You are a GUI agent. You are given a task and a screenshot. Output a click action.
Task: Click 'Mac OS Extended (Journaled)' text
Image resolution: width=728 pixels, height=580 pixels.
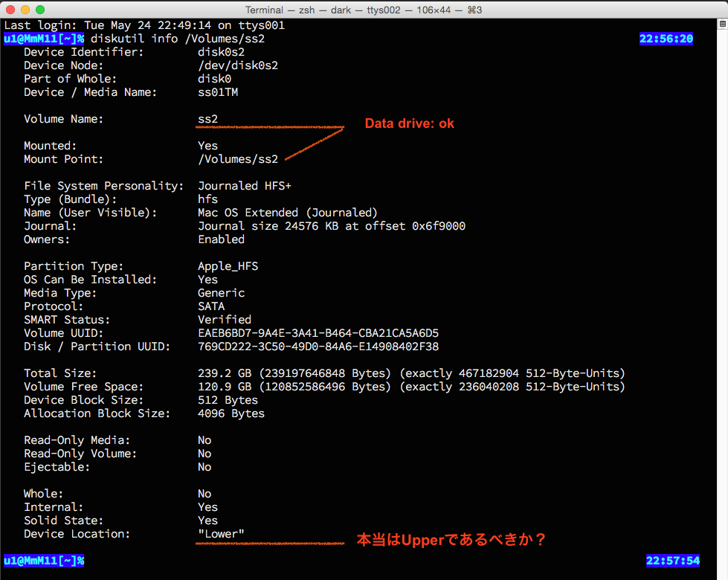tap(288, 213)
